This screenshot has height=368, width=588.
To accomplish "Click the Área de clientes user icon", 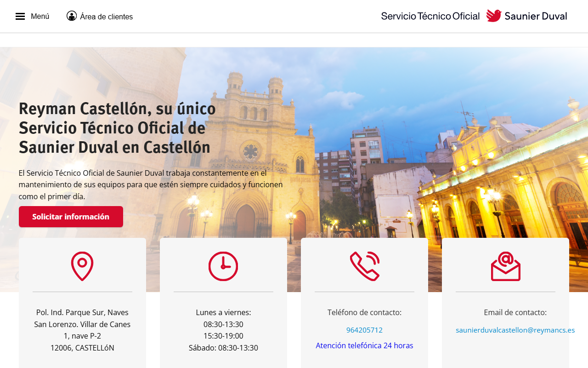I will 72,16.
